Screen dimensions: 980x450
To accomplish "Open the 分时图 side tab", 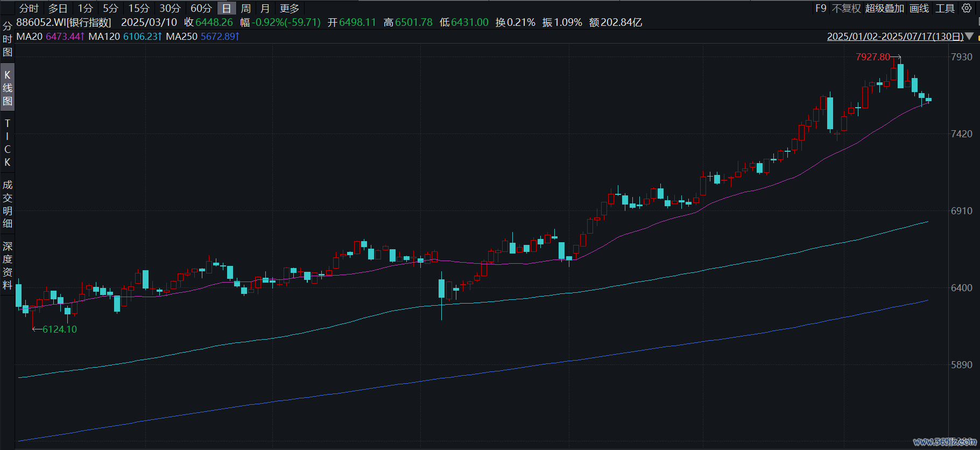I will 8,39.
